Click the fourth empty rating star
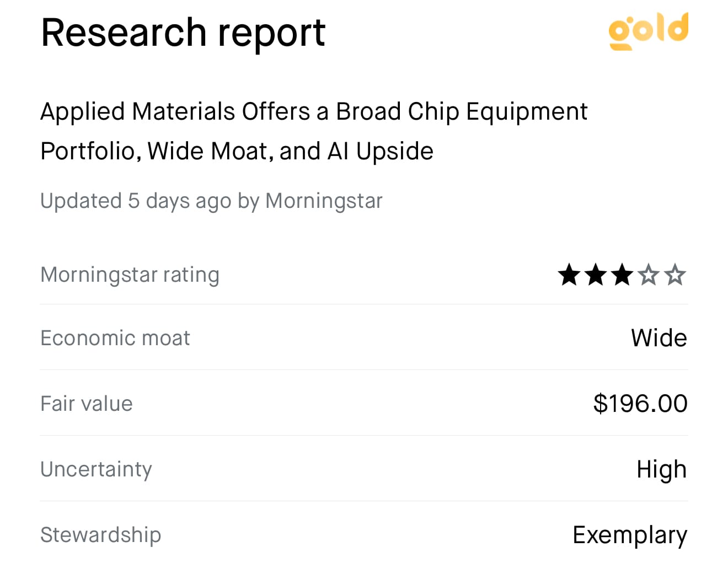This screenshot has width=728, height=563. click(x=649, y=275)
